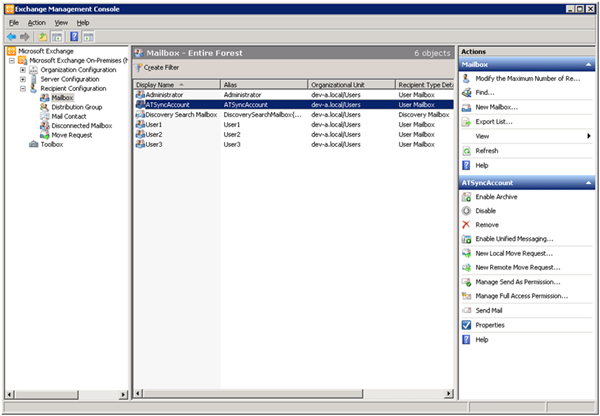600x416 pixels.
Task: Click the Enable Archive icon
Action: click(x=466, y=197)
